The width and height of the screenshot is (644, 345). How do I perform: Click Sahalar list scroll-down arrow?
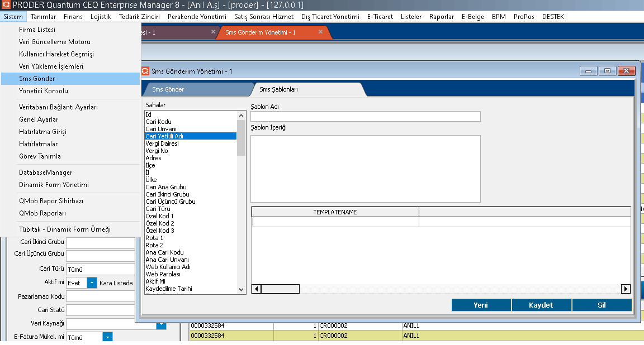click(241, 289)
